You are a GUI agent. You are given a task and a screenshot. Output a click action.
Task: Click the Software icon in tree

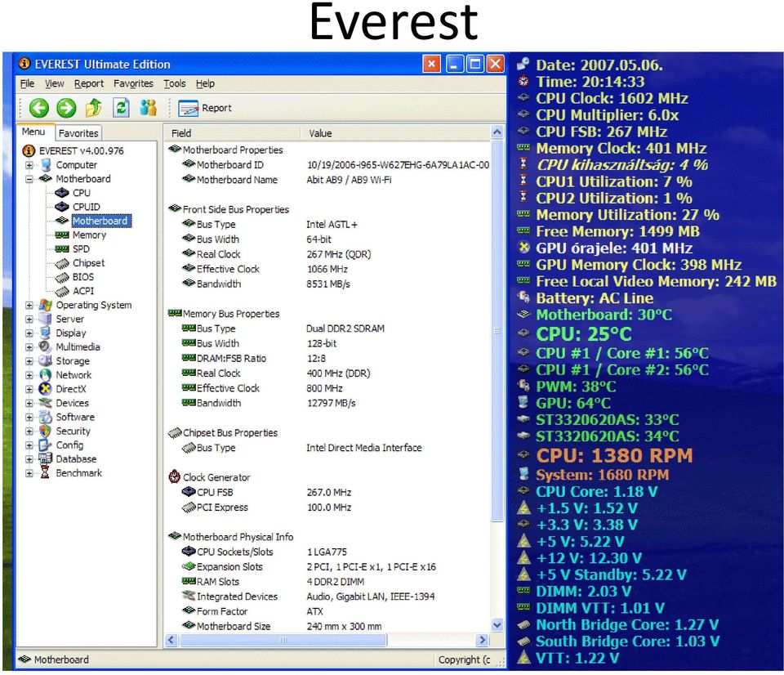(46, 417)
